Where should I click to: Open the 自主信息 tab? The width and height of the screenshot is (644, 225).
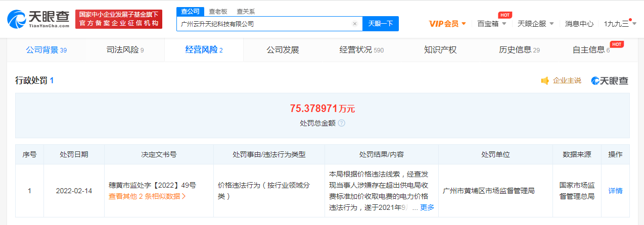click(591, 50)
